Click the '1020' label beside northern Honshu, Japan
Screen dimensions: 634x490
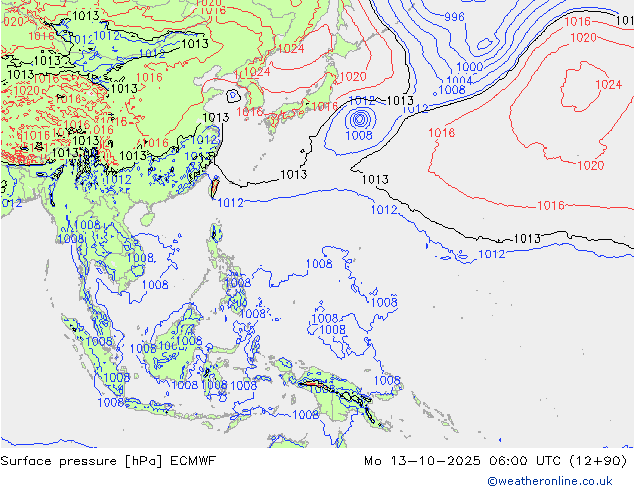[x=353, y=76]
